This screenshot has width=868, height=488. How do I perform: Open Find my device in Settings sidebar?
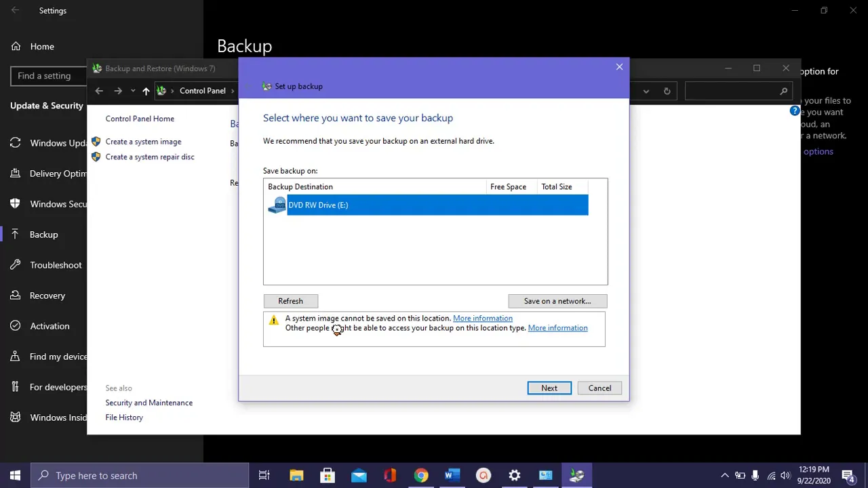click(43, 357)
